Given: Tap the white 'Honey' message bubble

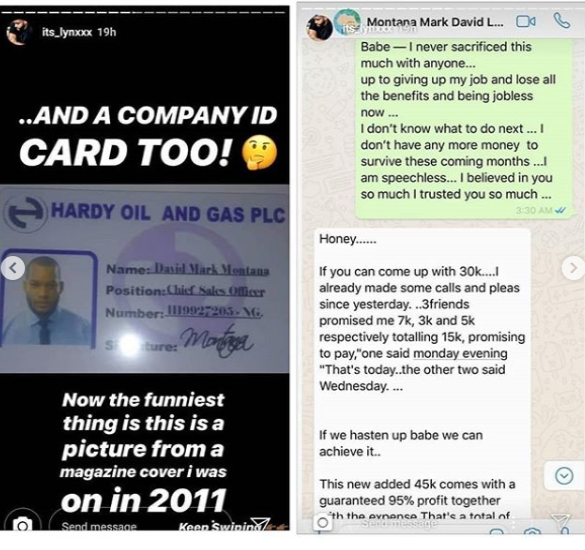Looking at the screenshot, I should pyautogui.click(x=422, y=373).
